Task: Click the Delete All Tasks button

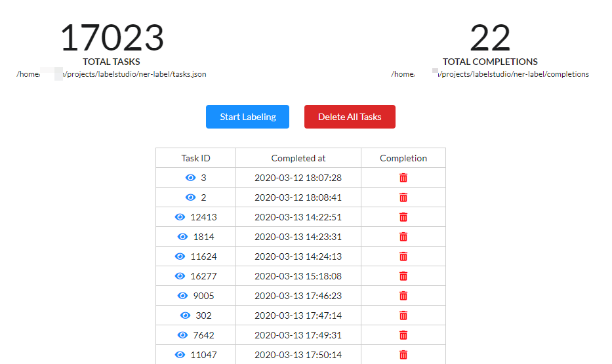Action: pos(350,117)
